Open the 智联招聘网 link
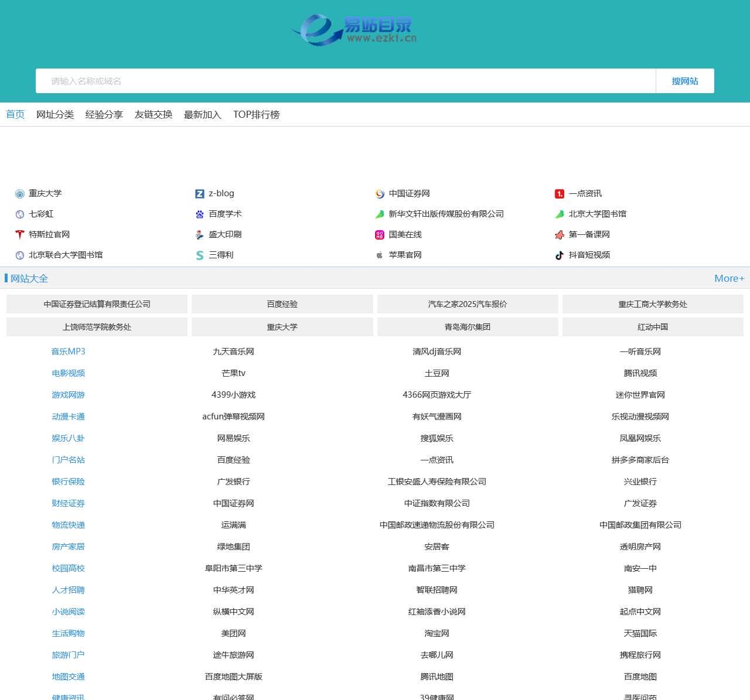 [x=437, y=590]
